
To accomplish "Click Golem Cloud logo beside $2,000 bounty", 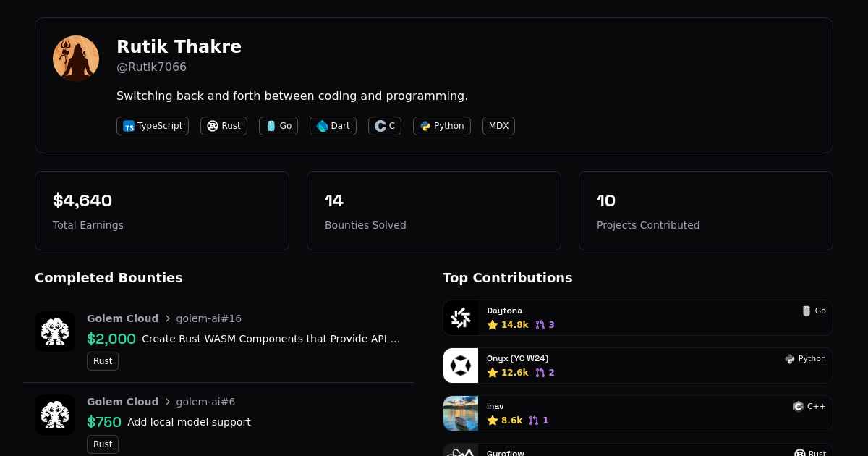I will pyautogui.click(x=55, y=332).
